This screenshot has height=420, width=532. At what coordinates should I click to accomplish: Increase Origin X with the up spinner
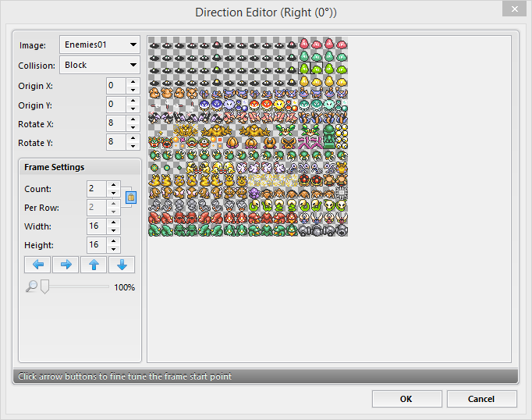133,82
